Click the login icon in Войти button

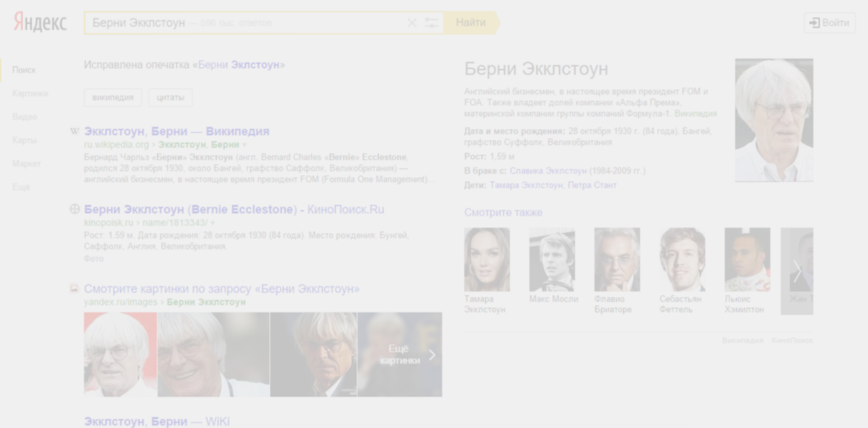pos(814,23)
